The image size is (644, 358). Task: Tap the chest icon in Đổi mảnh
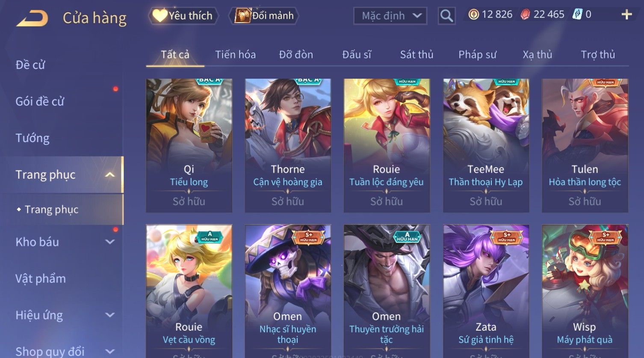tap(242, 16)
